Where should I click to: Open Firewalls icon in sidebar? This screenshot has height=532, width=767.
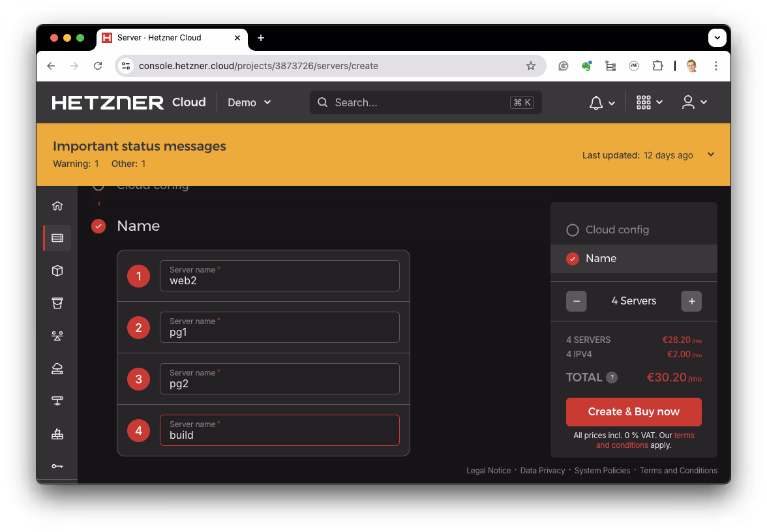57,434
